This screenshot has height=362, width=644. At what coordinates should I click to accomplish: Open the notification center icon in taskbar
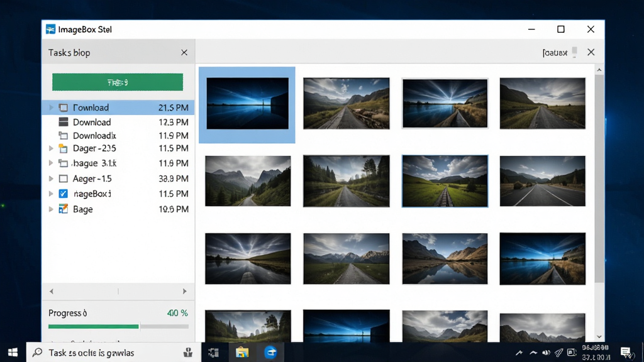click(x=626, y=352)
